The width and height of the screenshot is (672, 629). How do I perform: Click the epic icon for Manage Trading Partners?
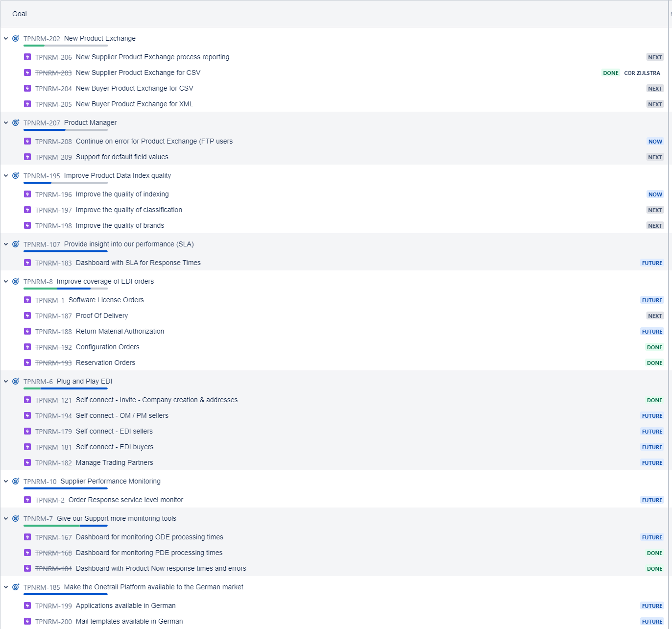(x=27, y=463)
